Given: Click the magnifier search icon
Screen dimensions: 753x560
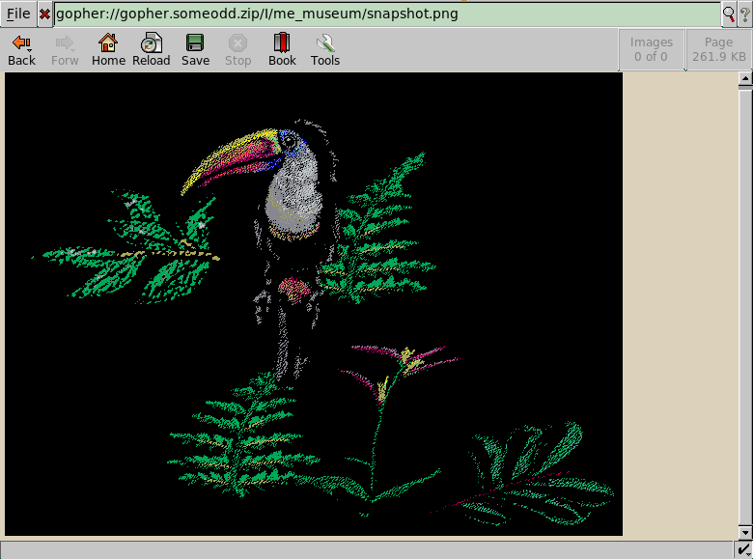Looking at the screenshot, I should tap(729, 14).
